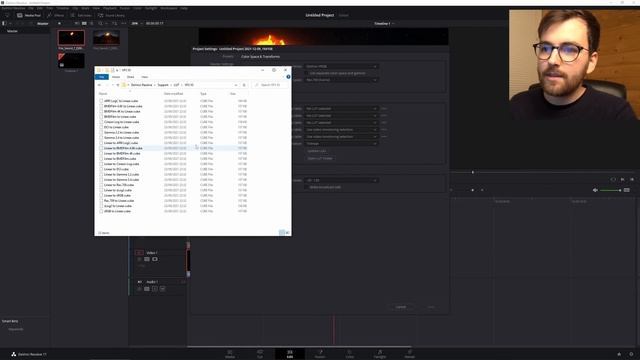The image size is (640, 360).
Task: Select the Explorer File ribbon tab
Action: click(x=102, y=77)
